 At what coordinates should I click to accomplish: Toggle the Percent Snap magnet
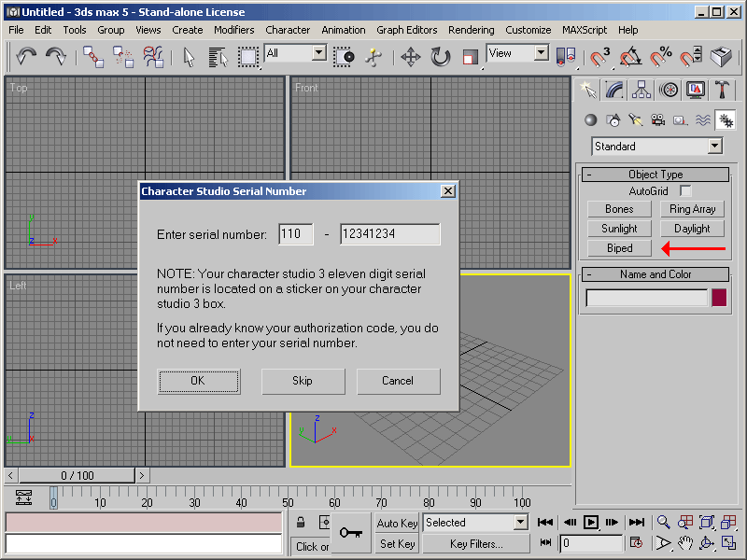pyautogui.click(x=660, y=57)
